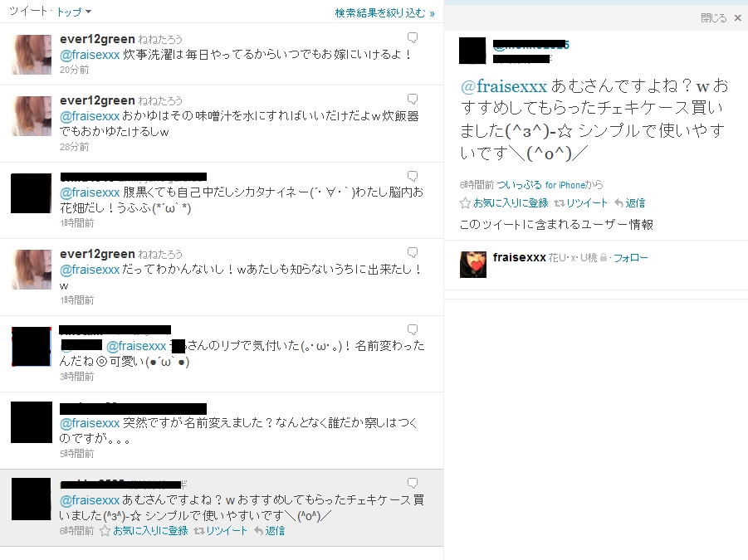The height and width of the screenshot is (560, 748).
Task: Expand 検索結果を絞り込む refine options
Action: (x=384, y=13)
